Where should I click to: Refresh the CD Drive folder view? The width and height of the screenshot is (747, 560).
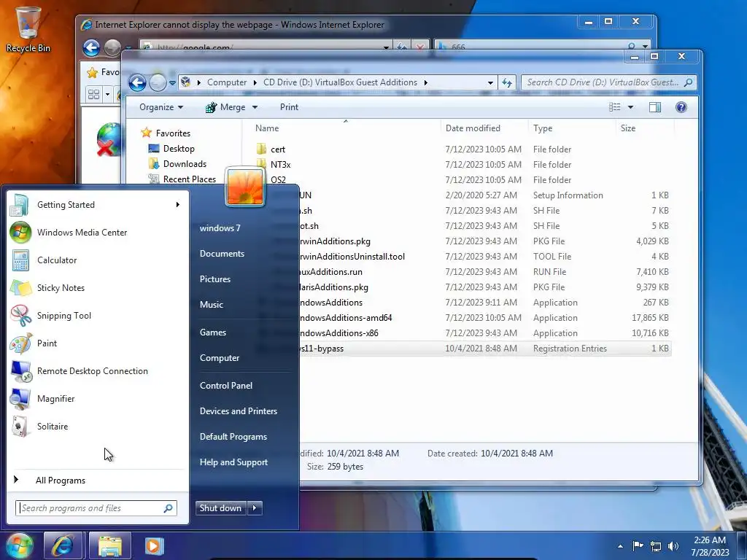[506, 83]
